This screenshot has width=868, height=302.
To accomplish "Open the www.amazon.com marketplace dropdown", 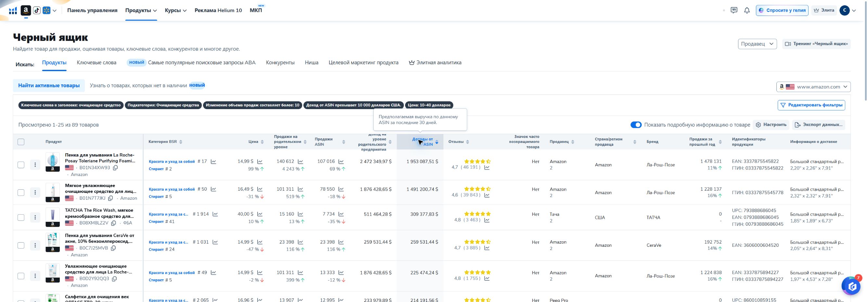I will click(813, 87).
